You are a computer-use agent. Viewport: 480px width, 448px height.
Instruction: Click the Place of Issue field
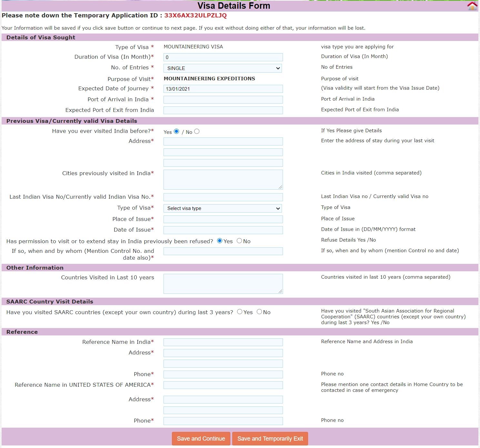[x=223, y=219]
